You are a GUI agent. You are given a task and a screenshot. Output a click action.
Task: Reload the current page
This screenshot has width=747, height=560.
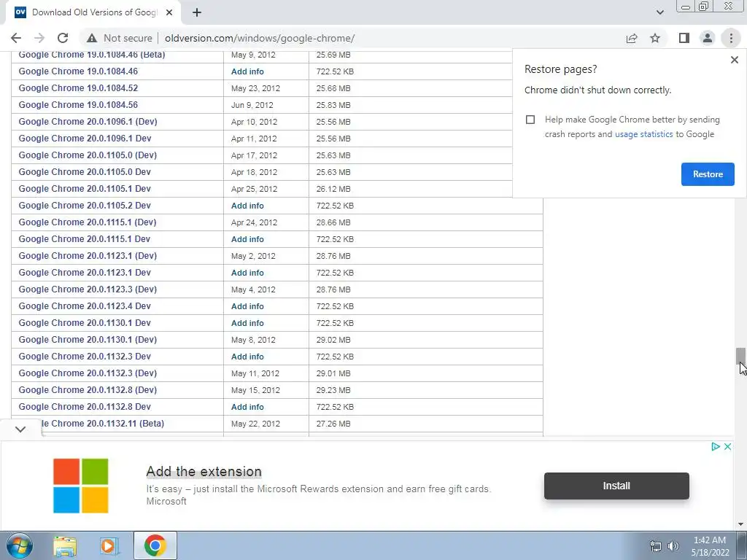(x=63, y=38)
